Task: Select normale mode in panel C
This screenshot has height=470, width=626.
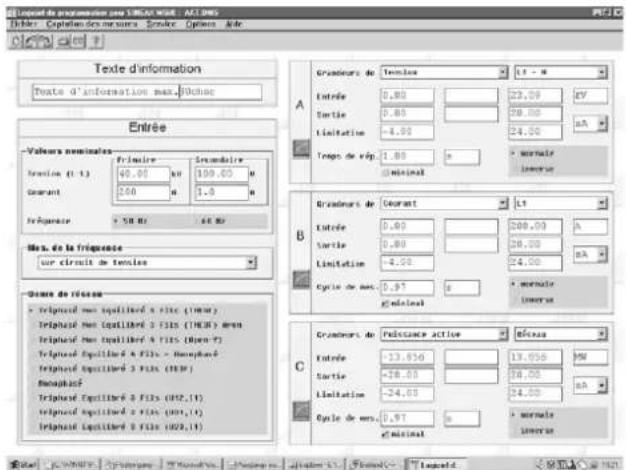Action: tap(533, 415)
